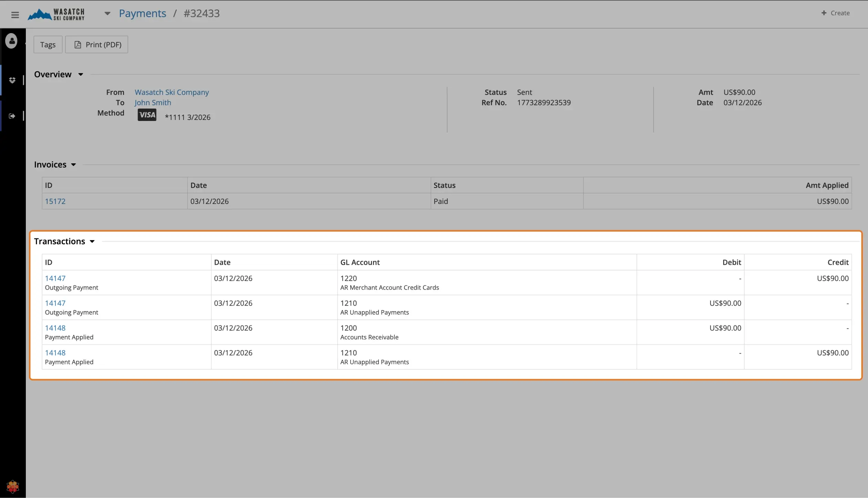Click the PDF document icon on Print button

[x=78, y=44]
